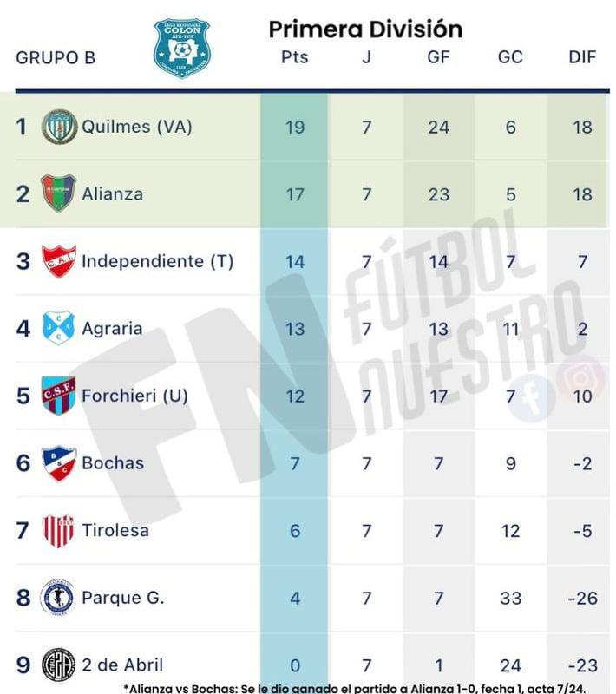Click the Forchieri (U) C.S.F. crest
The height and width of the screenshot is (694, 616).
click(x=59, y=396)
